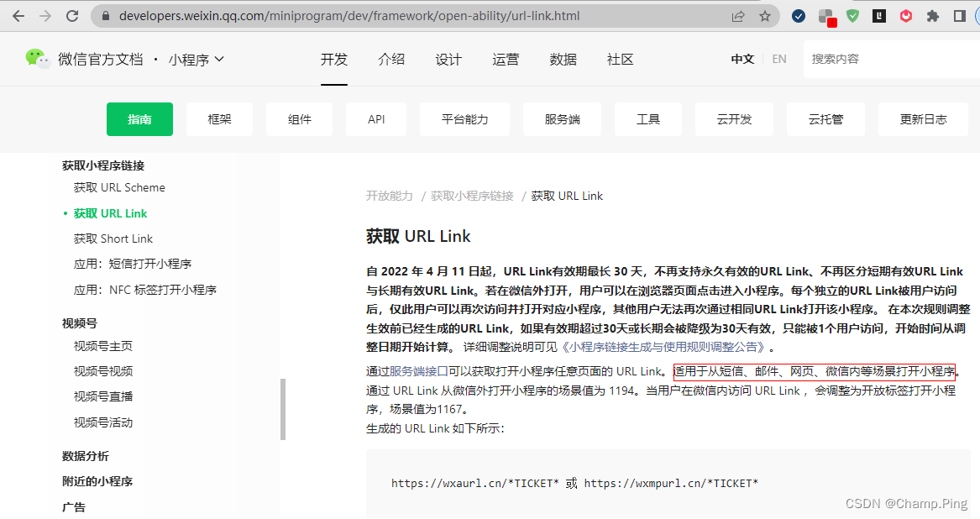Expand the 数据分析 sidebar group
980x519 pixels.
tap(86, 457)
